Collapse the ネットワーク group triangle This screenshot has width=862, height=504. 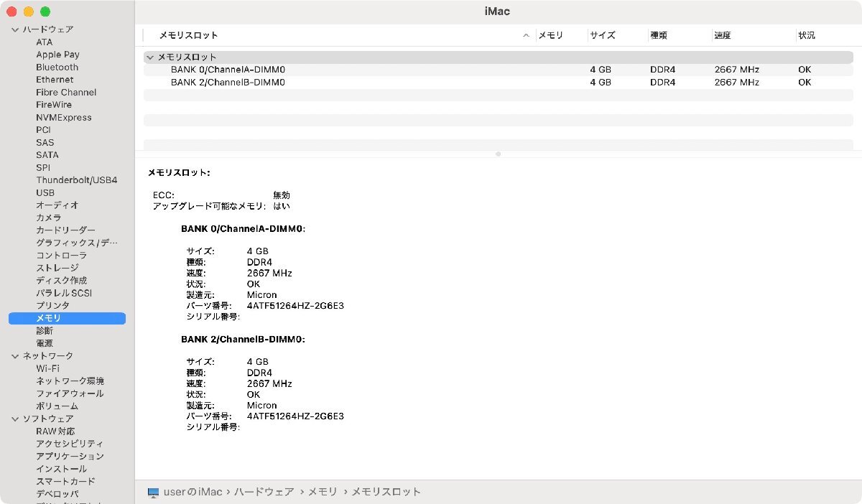14,355
